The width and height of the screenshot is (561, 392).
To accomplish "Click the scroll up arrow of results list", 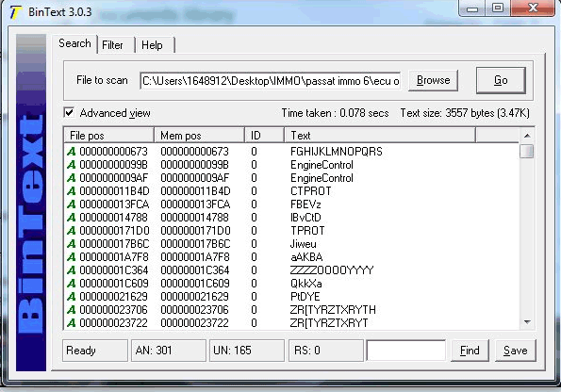I will click(527, 136).
